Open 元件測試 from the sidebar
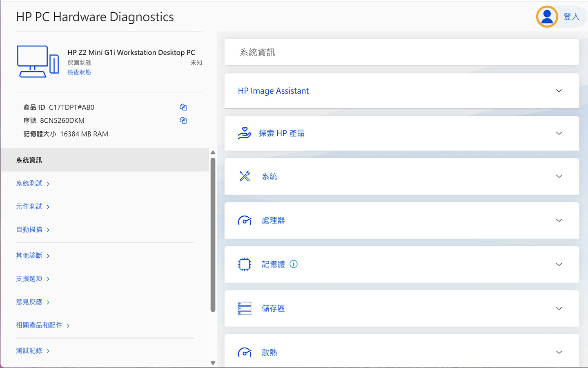Screen dimensions: 588x368 pyautogui.click(x=29, y=206)
